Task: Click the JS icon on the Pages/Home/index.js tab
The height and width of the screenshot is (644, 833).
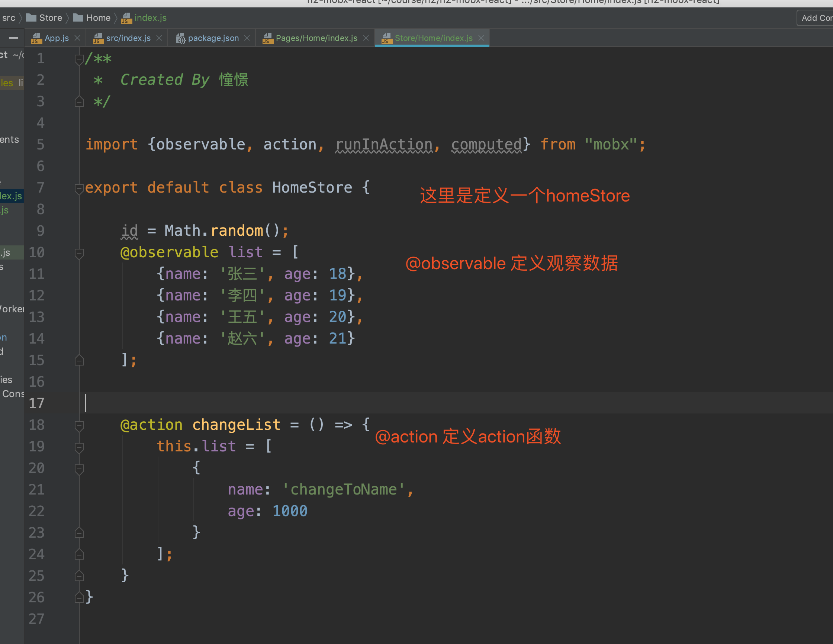Action: pos(268,38)
